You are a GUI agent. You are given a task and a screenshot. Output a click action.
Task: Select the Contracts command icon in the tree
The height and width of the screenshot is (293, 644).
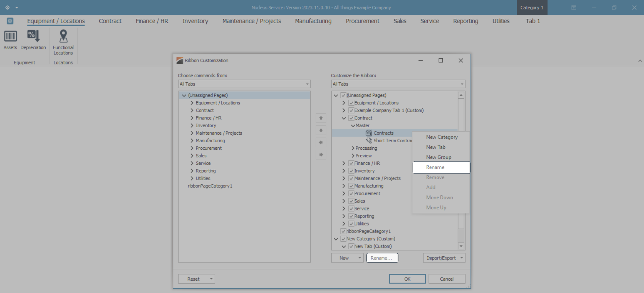(369, 133)
